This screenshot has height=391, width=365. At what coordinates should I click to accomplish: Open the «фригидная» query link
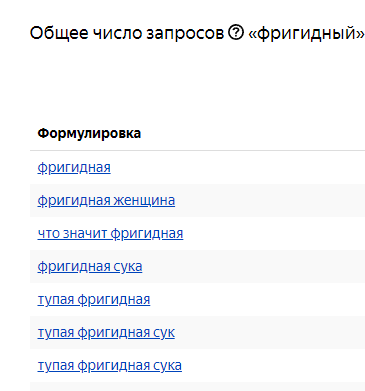coord(74,167)
